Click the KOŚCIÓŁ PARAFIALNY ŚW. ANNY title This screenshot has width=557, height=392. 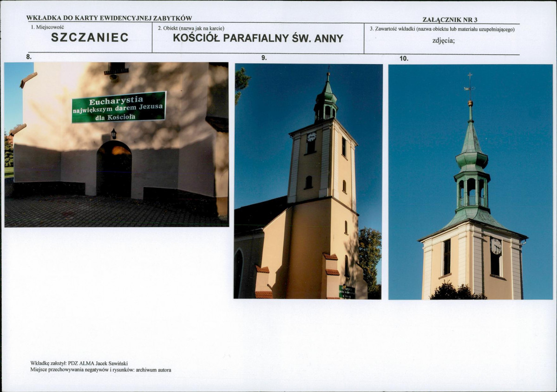point(258,39)
